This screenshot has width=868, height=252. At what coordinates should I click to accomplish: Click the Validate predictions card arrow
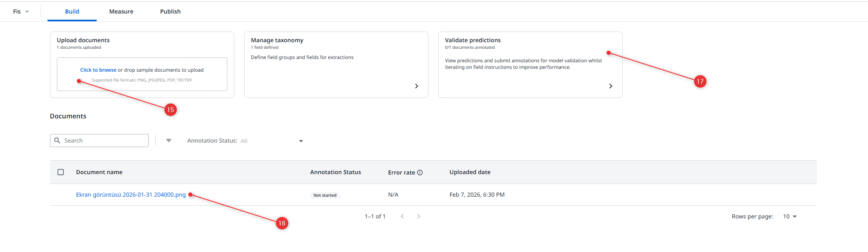(611, 86)
